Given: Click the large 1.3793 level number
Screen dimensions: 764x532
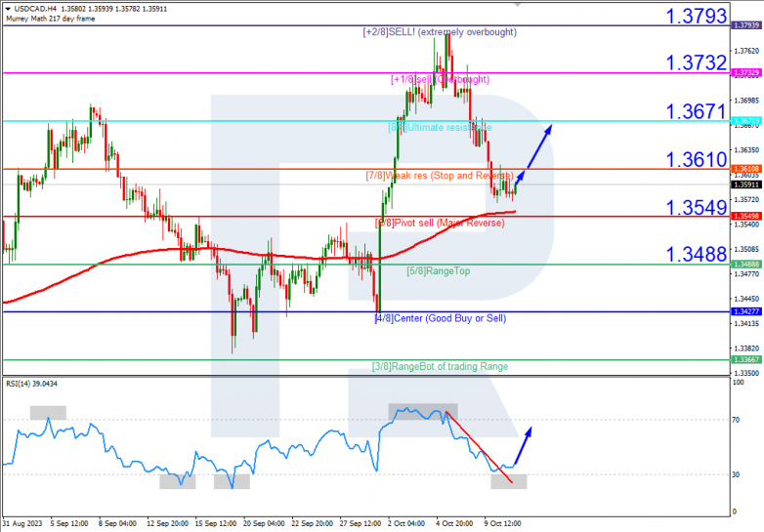Looking at the screenshot, I should 696,17.
